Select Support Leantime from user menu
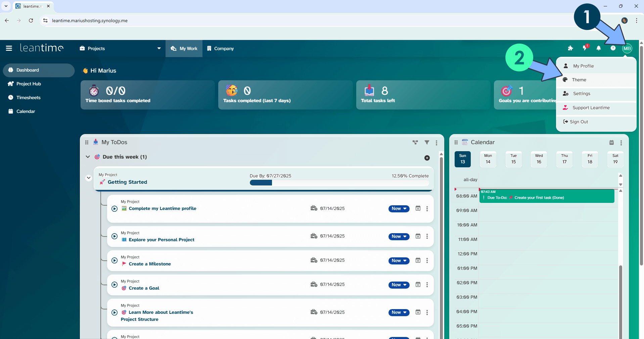The width and height of the screenshot is (644, 339). click(596, 108)
